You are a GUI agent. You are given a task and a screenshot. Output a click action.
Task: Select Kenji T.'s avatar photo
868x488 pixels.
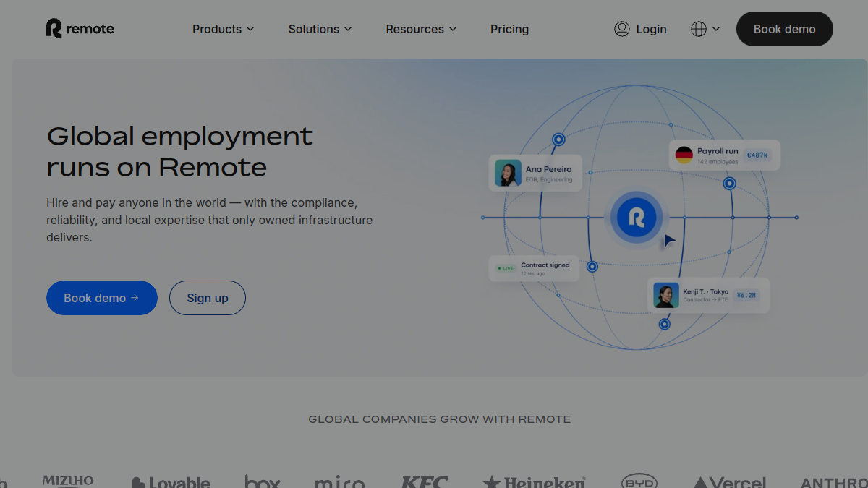click(x=666, y=295)
